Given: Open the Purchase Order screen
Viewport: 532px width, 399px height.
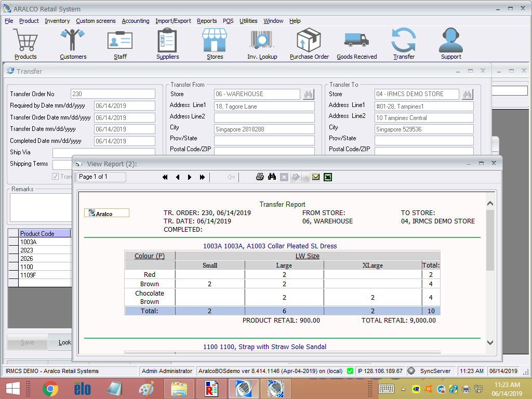Looking at the screenshot, I should (309, 44).
